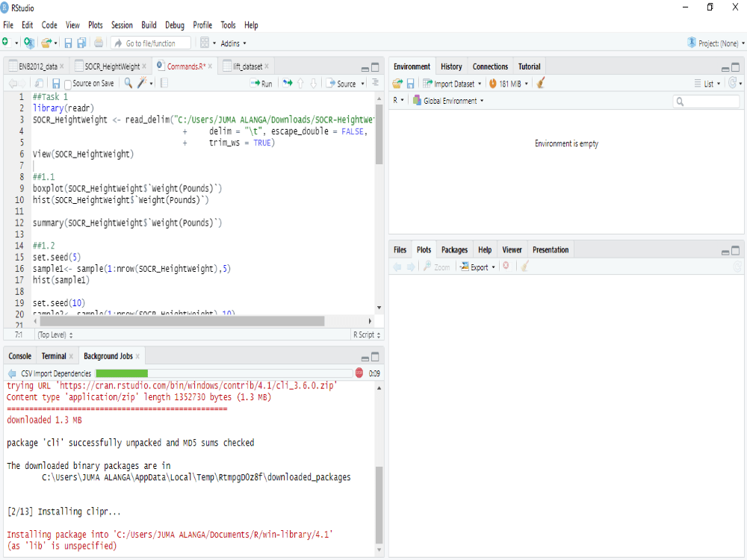Open the new file dropdown arrow
Image resolution: width=747 pixels, height=560 pixels.
point(16,43)
